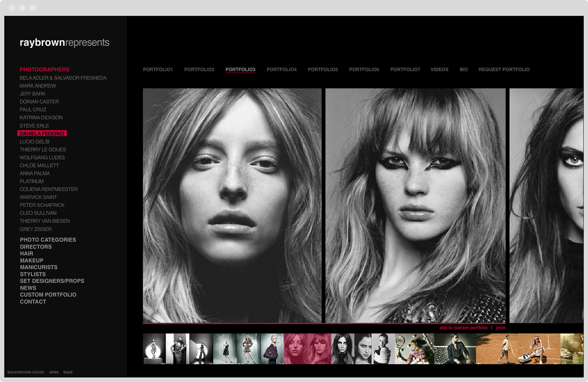588x382 pixels.
Task: Select photographer Lucio Gelsi
Action: tap(34, 142)
